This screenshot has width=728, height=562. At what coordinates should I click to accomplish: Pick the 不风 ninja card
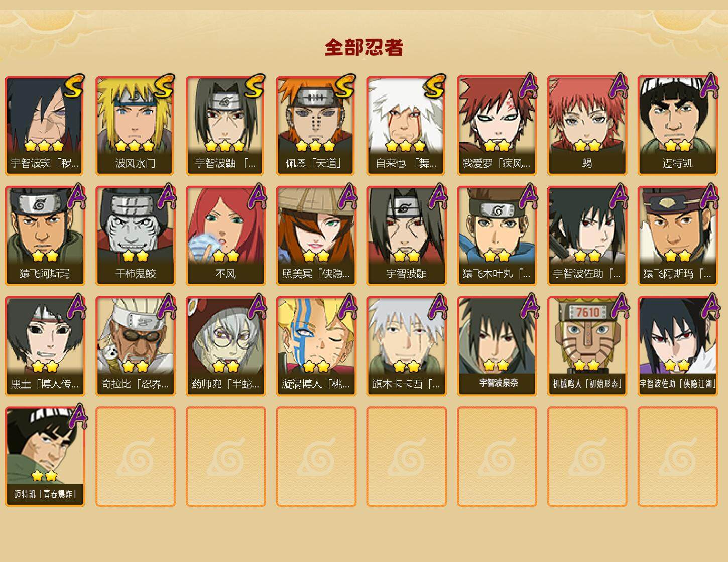pyautogui.click(x=225, y=236)
